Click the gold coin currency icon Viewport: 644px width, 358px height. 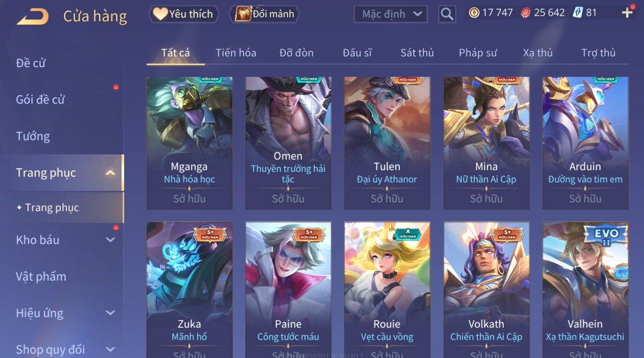point(474,13)
